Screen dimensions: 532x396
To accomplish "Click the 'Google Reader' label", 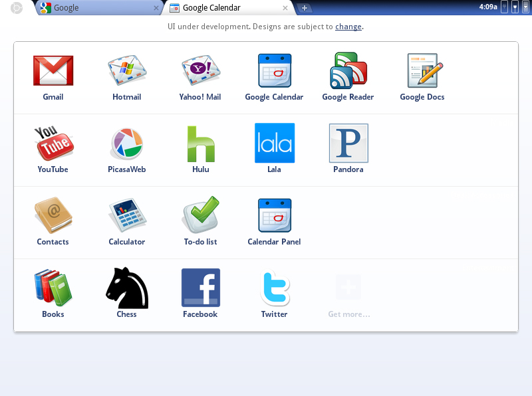I will tap(348, 97).
